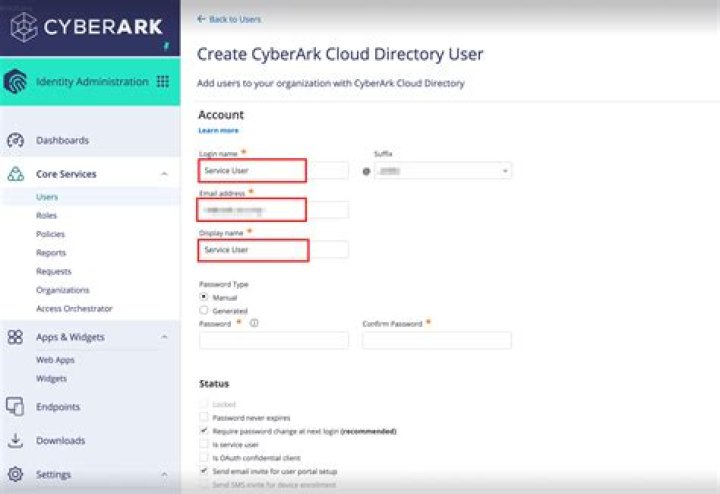Click the Endpoints devices icon
720x494 pixels.
[15, 407]
